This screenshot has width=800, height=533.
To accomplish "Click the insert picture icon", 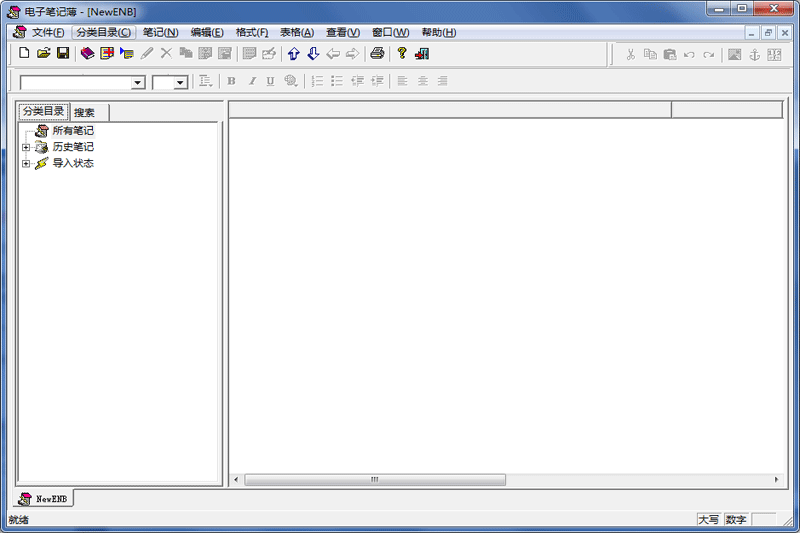I will tap(735, 55).
